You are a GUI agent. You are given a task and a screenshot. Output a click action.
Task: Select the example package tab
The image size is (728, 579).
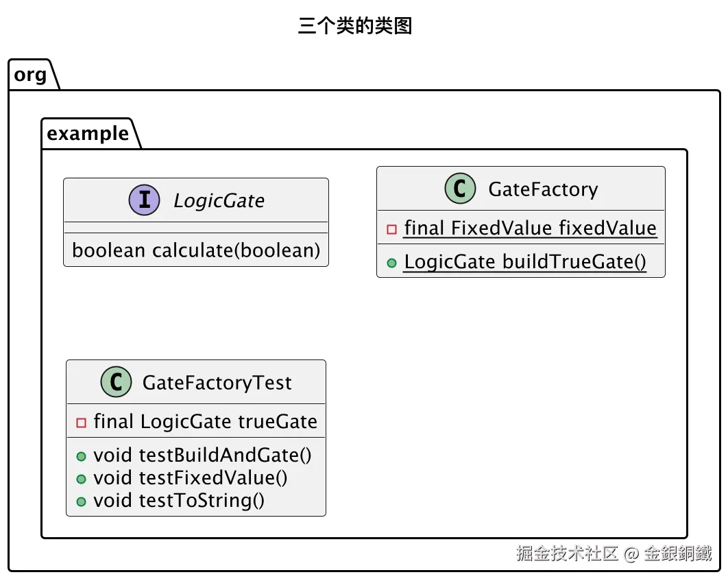pyautogui.click(x=88, y=134)
